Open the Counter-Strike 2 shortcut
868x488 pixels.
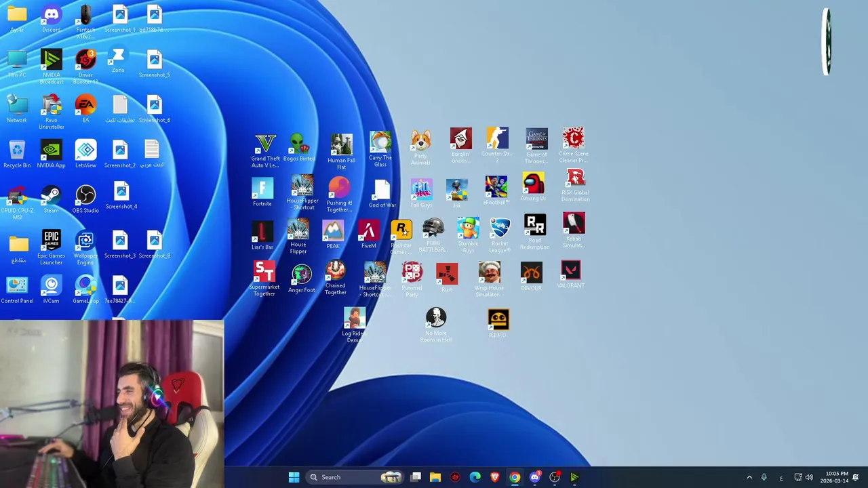497,144
